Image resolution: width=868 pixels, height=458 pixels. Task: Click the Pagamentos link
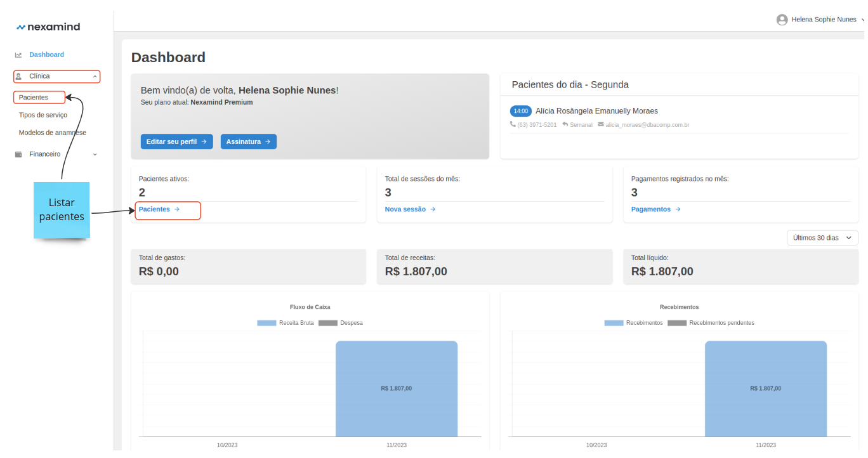coord(655,209)
